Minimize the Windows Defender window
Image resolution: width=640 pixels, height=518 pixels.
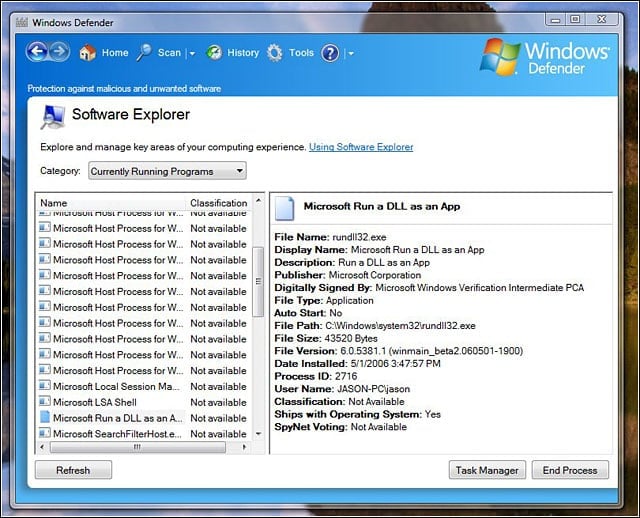[555, 19]
